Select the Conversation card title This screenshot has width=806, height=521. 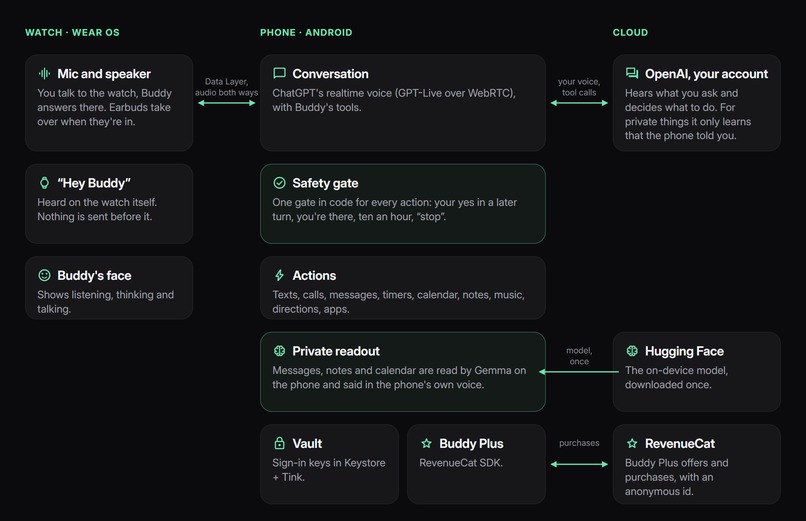331,74
